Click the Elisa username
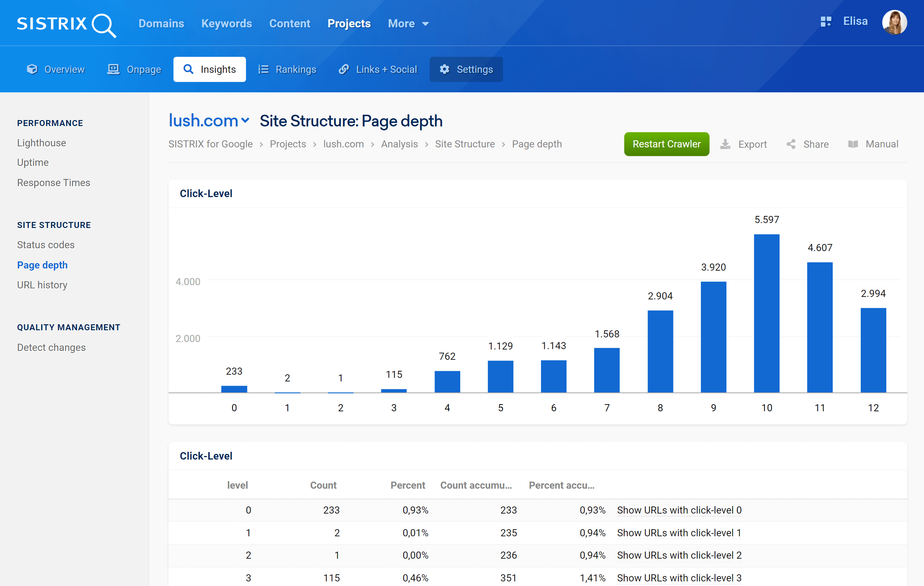924x586 pixels. point(855,21)
